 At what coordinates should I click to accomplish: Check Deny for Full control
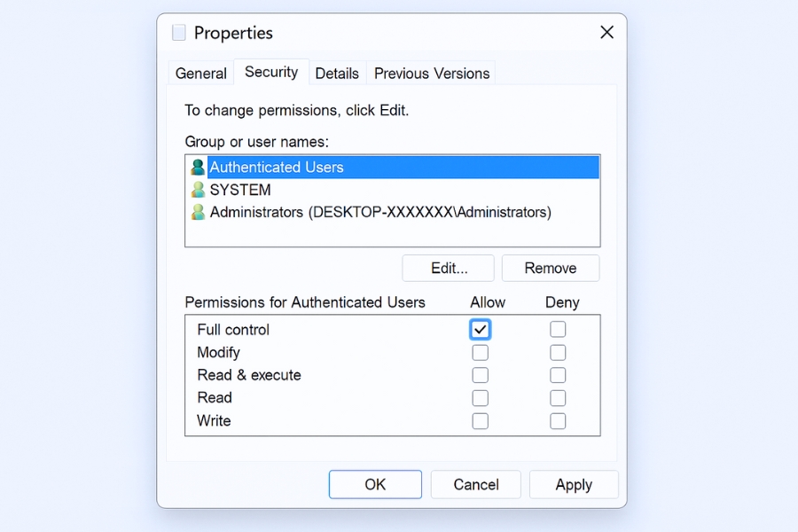point(558,330)
